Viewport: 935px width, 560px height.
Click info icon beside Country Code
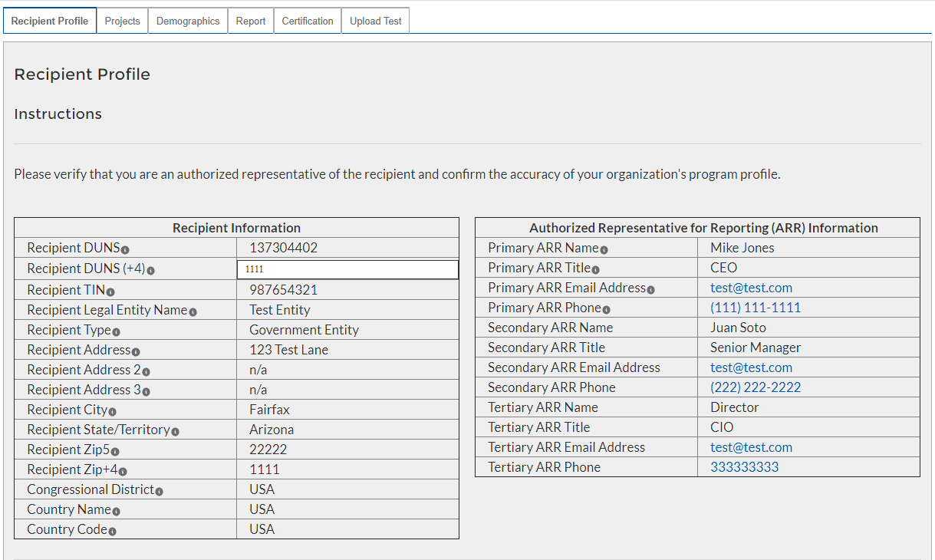tap(112, 532)
